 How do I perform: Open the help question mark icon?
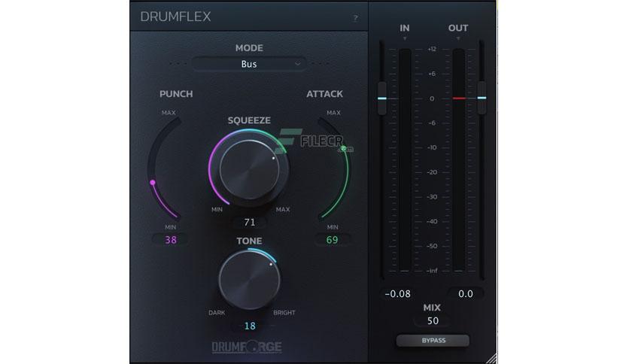(x=355, y=18)
